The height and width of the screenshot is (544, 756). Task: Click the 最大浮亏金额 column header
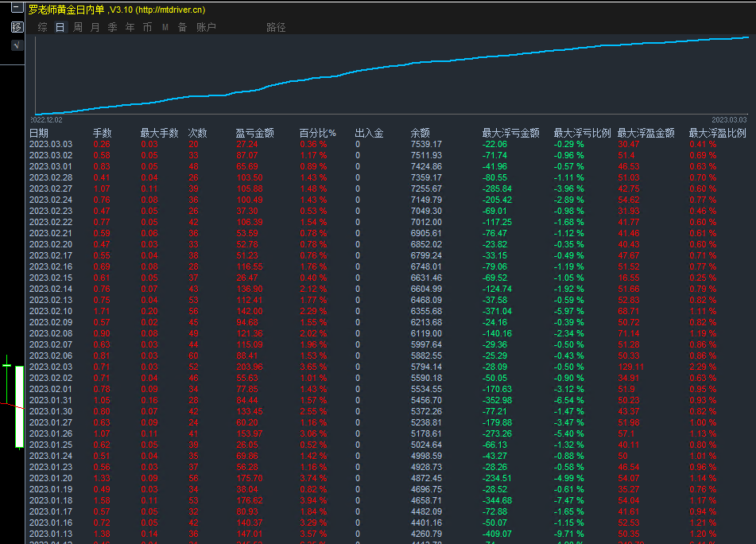(511, 133)
